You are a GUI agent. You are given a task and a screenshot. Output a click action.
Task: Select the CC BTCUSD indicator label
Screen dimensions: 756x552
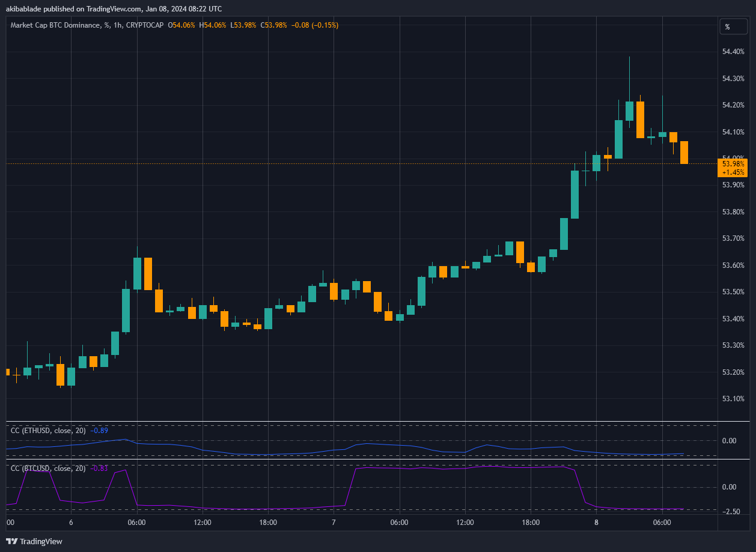tap(49, 468)
